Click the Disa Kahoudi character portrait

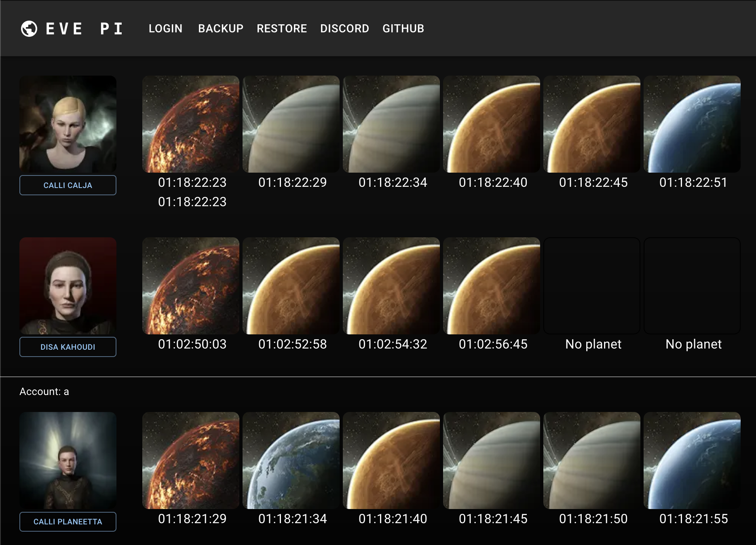point(68,286)
